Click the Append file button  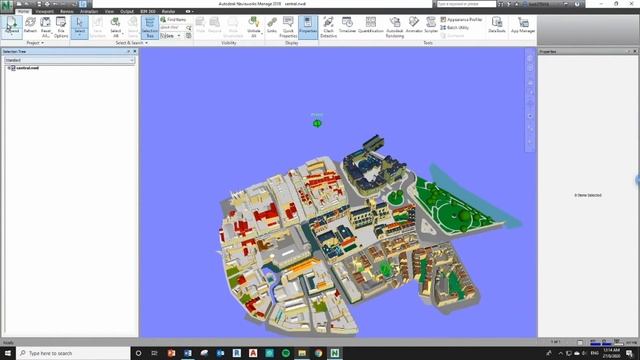(x=11, y=27)
